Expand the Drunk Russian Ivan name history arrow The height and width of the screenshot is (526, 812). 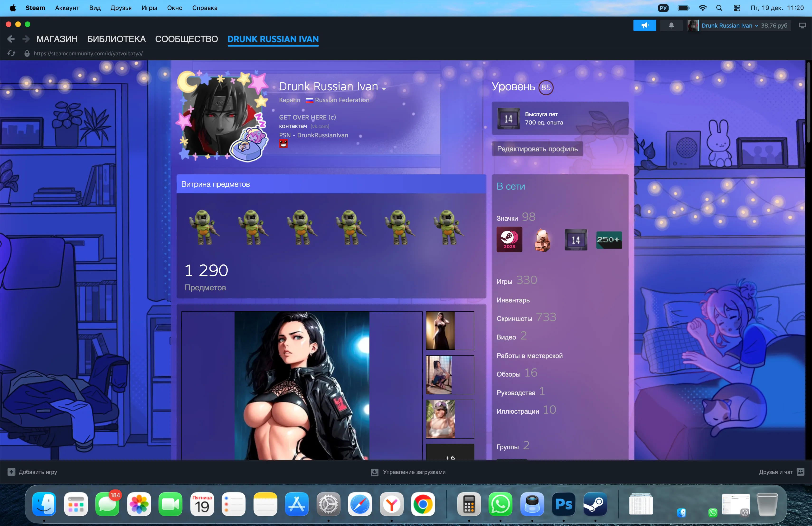pos(384,89)
